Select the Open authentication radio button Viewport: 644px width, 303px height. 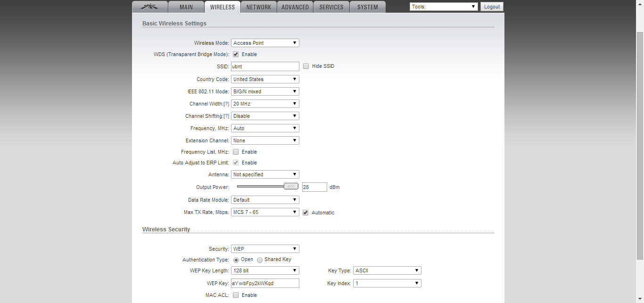click(x=236, y=260)
